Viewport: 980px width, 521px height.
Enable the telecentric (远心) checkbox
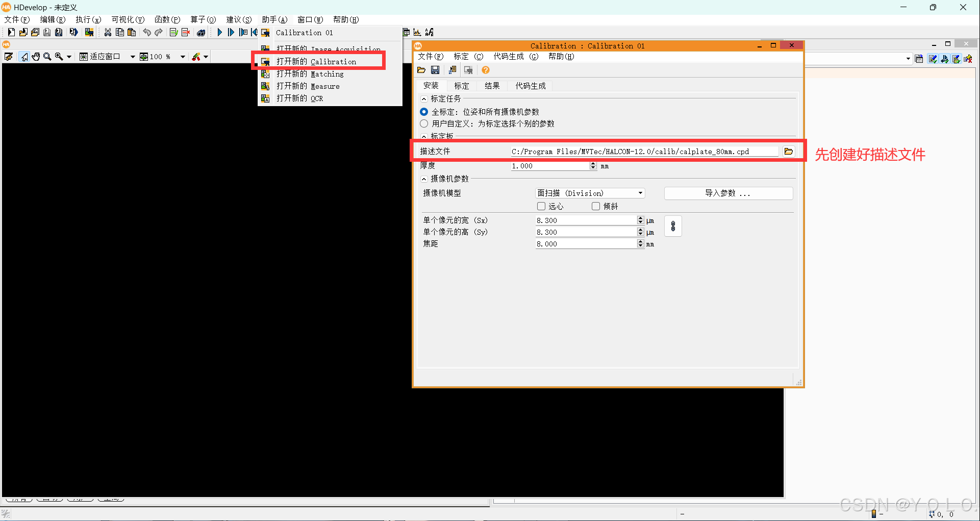tap(541, 206)
